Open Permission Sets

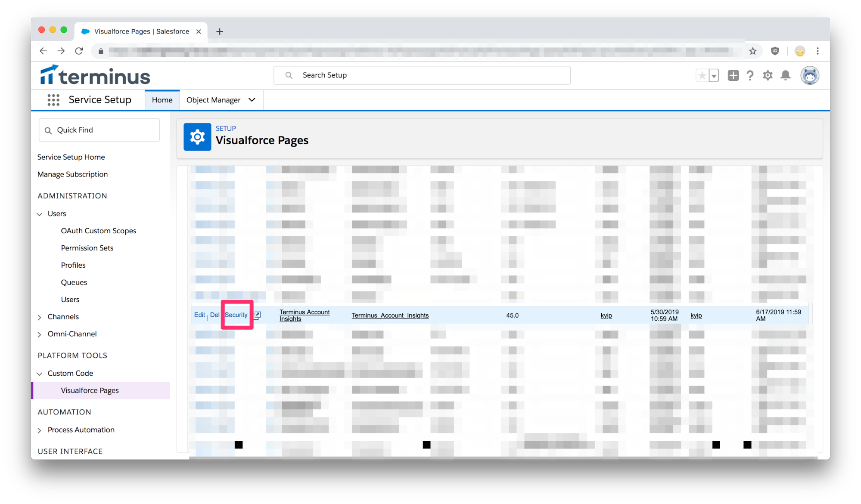coord(87,248)
